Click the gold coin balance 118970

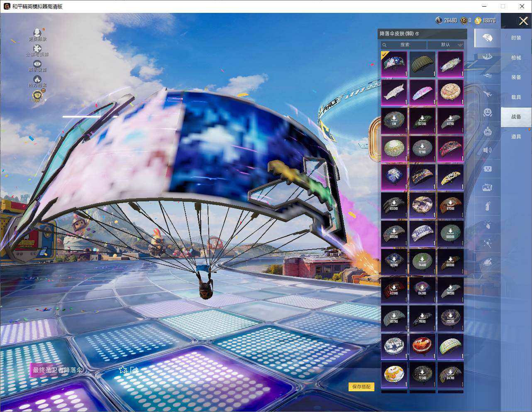485,20
